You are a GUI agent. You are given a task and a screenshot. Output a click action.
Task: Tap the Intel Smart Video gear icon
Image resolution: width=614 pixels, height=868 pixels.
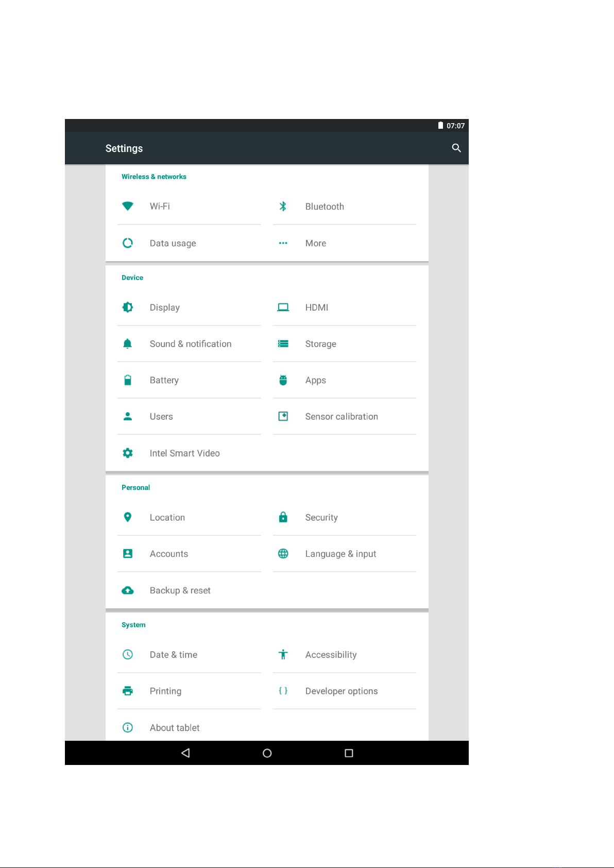pos(128,453)
